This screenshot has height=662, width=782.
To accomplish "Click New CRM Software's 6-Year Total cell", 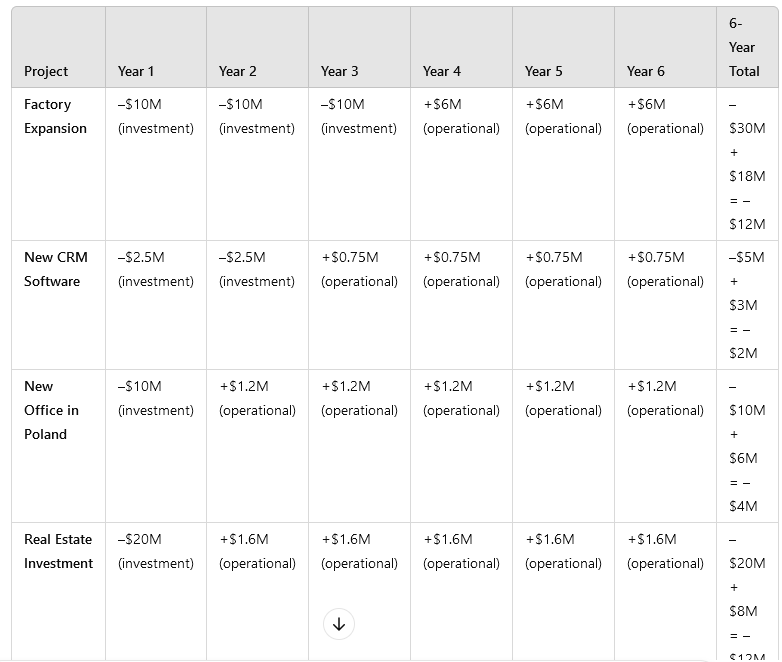I will 747,305.
